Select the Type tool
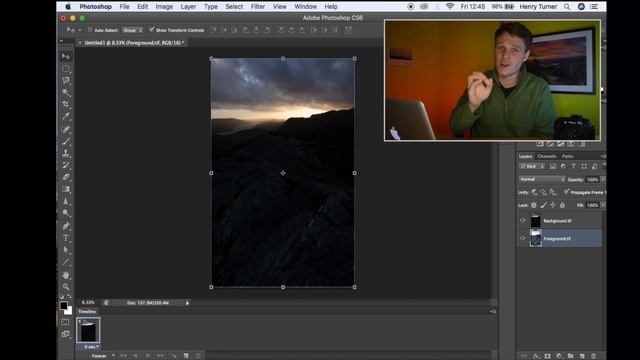This screenshot has width=640, height=360. 66,238
